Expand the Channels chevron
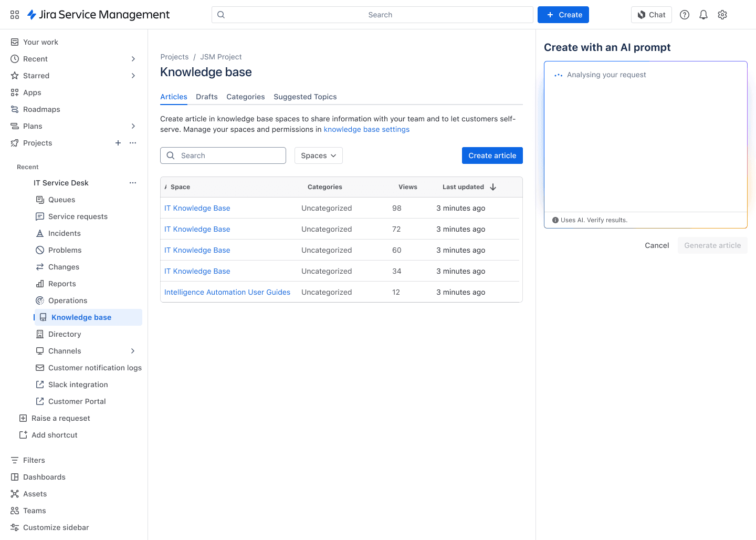The image size is (756, 540). [133, 351]
